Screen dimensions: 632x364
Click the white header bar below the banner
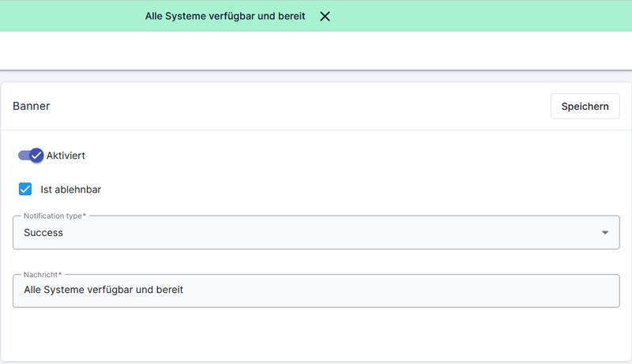(316, 51)
